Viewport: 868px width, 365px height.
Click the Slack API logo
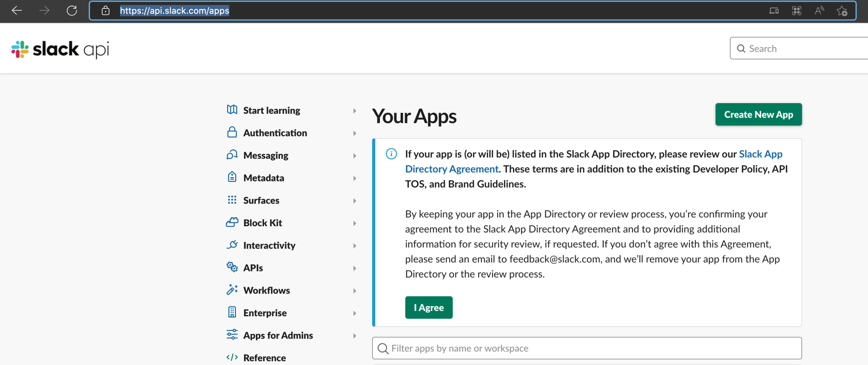(x=60, y=49)
